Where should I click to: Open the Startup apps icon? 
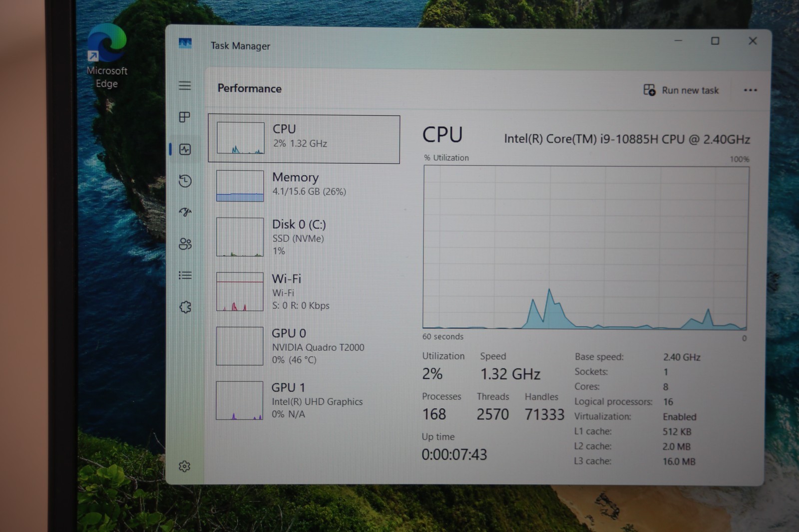[185, 212]
